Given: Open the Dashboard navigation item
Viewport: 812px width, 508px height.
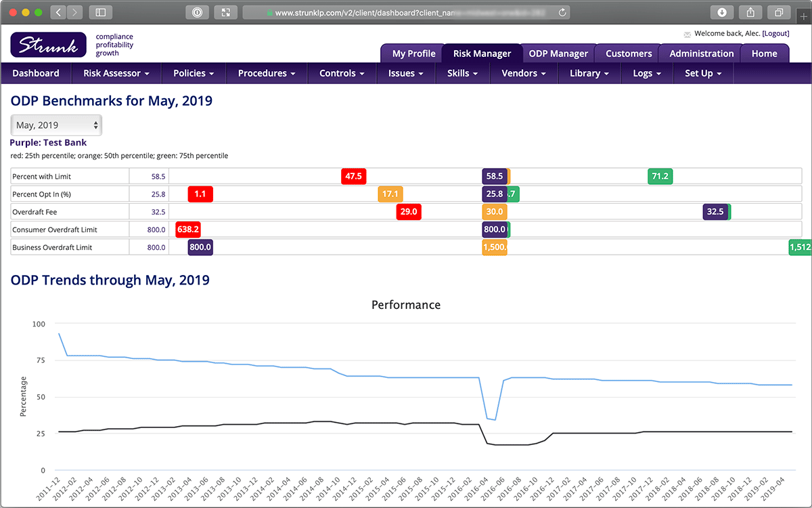Looking at the screenshot, I should click(36, 73).
